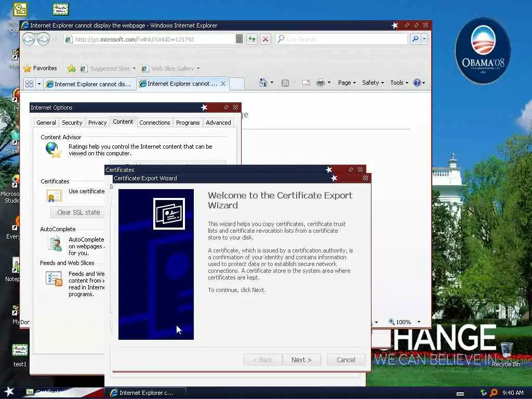Image resolution: width=532 pixels, height=399 pixels.
Task: Click Next in Certificate Export Wizard
Action: [x=301, y=360]
